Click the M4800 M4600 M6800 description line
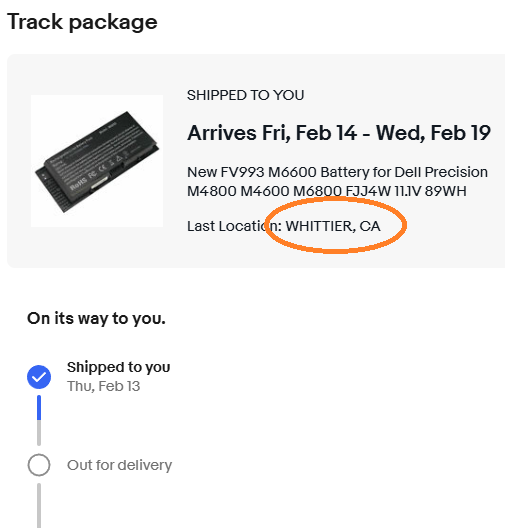This screenshot has height=528, width=505. pos(327,191)
